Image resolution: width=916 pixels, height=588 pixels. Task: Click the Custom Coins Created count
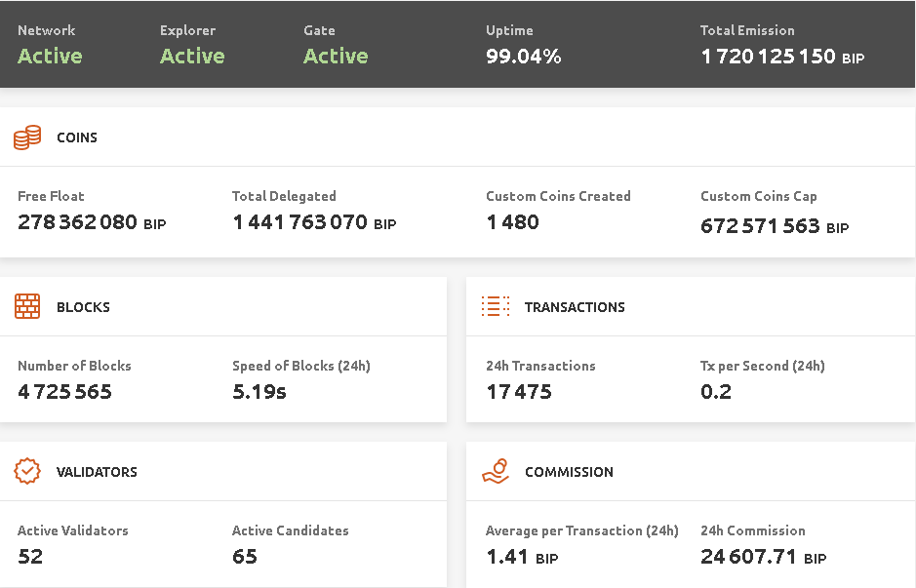pos(512,222)
